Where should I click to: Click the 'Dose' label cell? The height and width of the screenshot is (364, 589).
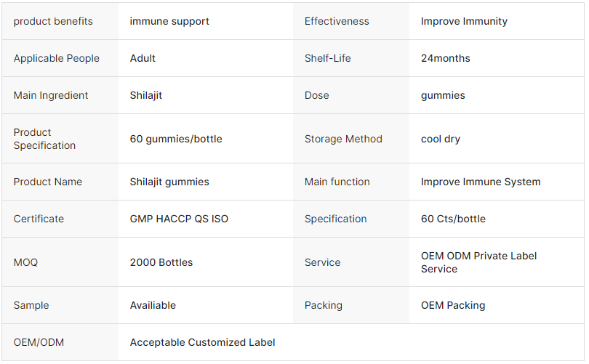pyautogui.click(x=317, y=95)
